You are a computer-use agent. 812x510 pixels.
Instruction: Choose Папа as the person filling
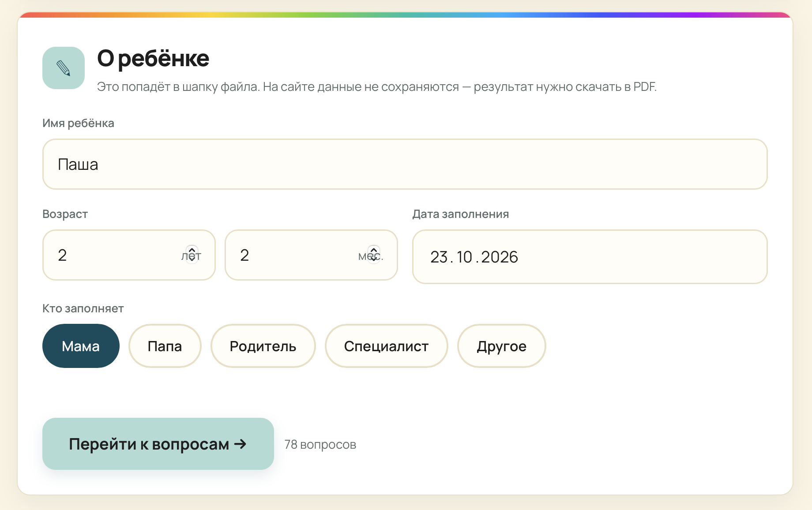point(165,346)
